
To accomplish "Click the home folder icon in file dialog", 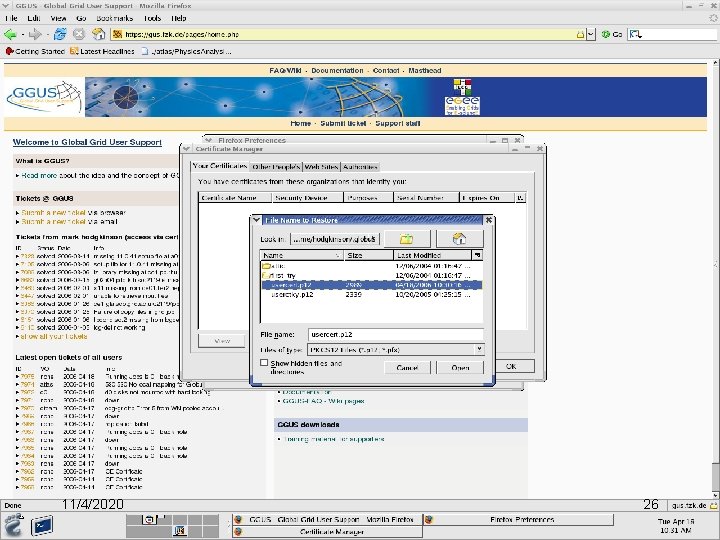I will pyautogui.click(x=458, y=239).
